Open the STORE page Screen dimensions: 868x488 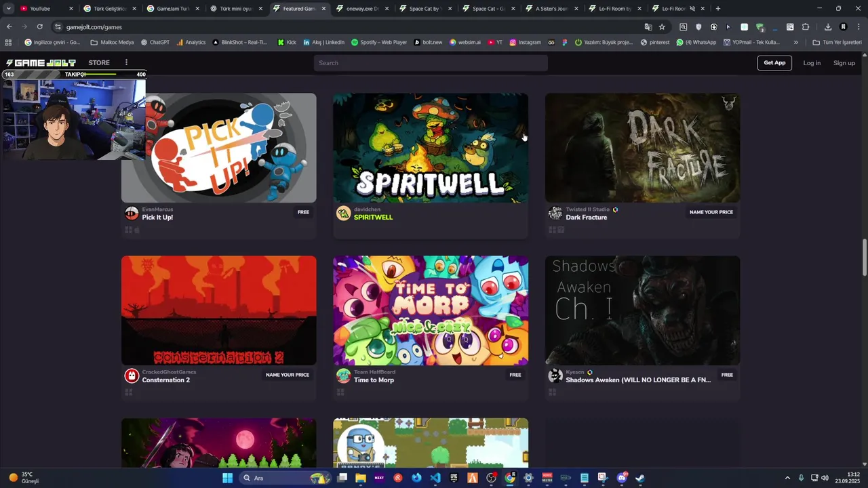tap(99, 62)
